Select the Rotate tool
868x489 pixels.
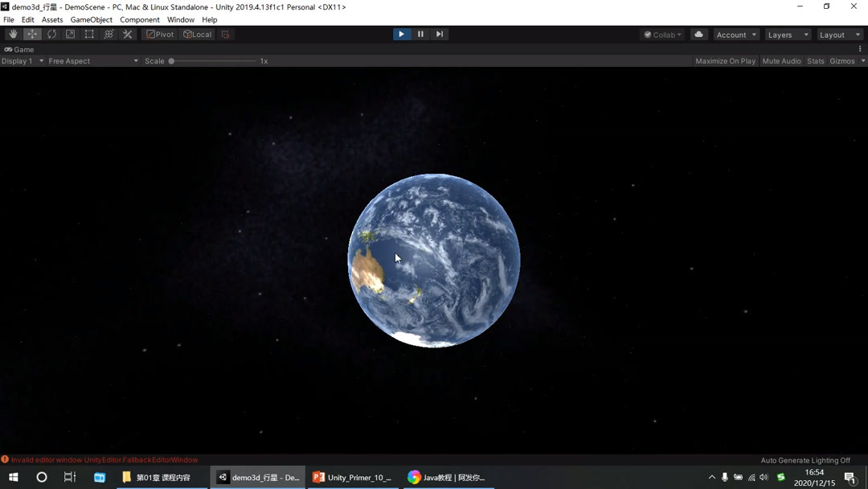click(51, 34)
